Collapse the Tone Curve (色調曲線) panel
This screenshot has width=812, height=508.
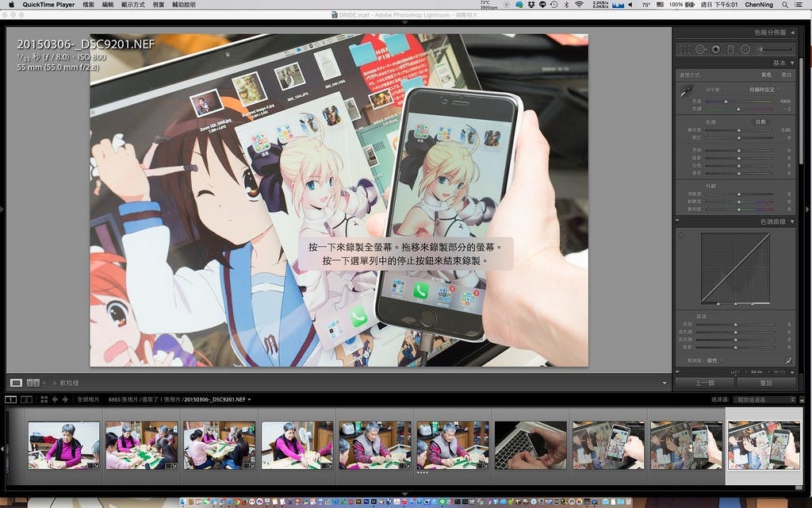click(x=792, y=222)
